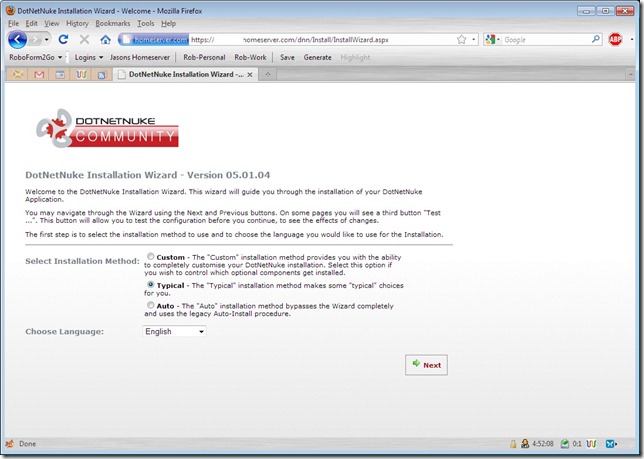Click the grayed Forward arrow button
The height and width of the screenshot is (459, 644).
tap(36, 40)
